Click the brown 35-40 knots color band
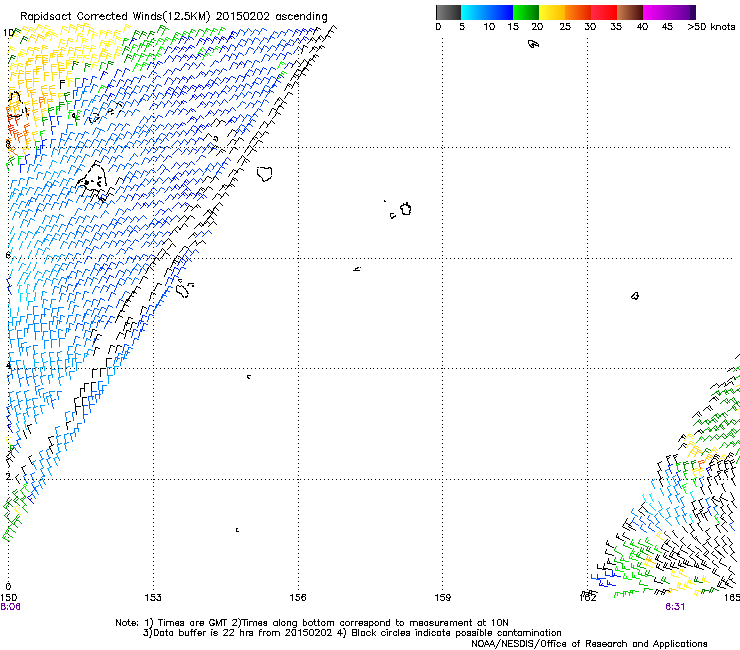Image resolution: width=740 pixels, height=650 pixels. [630, 12]
